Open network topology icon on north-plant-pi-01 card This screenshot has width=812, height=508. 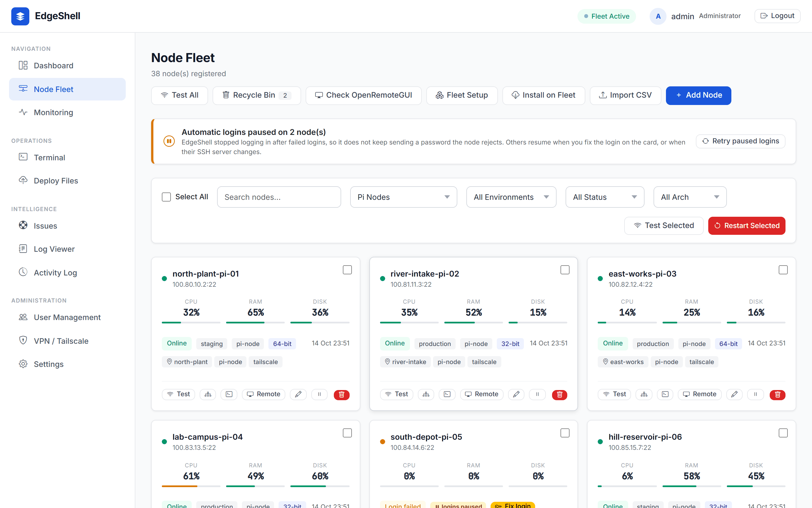pyautogui.click(x=208, y=394)
